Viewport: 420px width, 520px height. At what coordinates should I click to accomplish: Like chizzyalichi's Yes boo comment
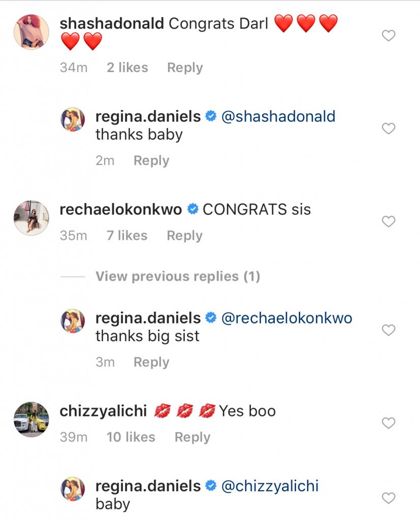click(x=389, y=423)
